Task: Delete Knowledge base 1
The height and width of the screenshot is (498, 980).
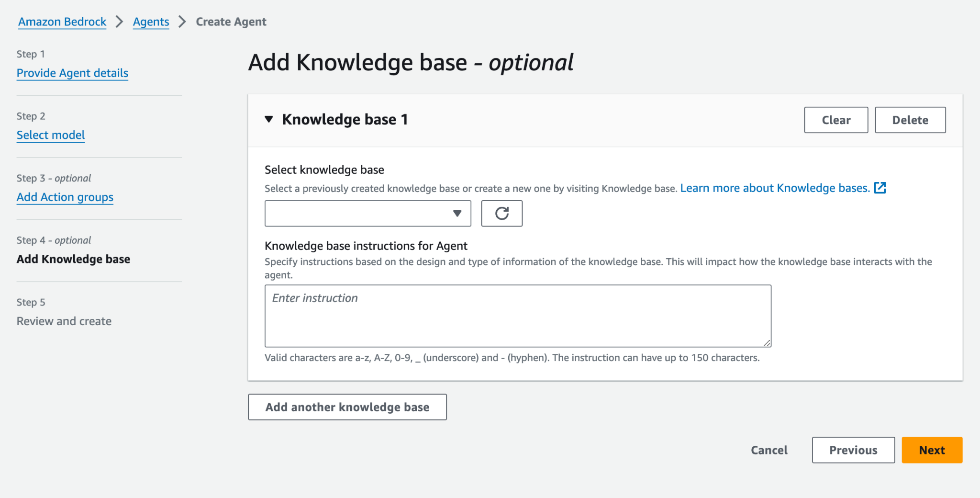Action: (x=910, y=120)
